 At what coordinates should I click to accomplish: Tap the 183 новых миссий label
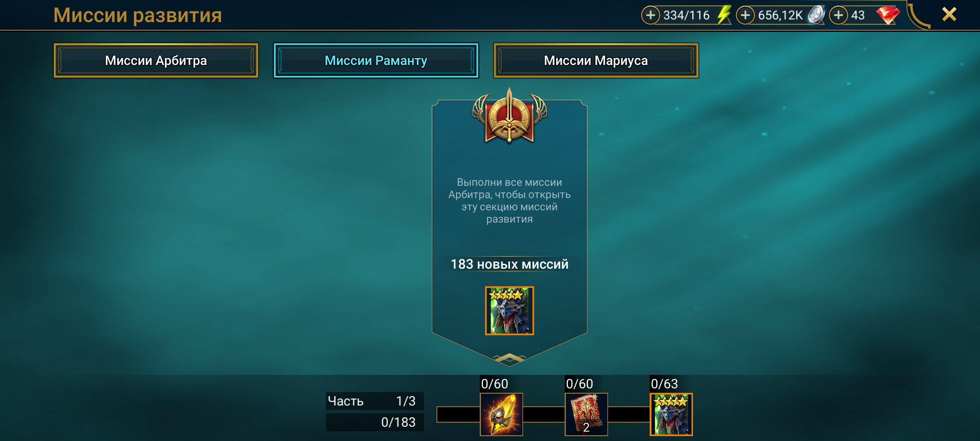coord(509,264)
